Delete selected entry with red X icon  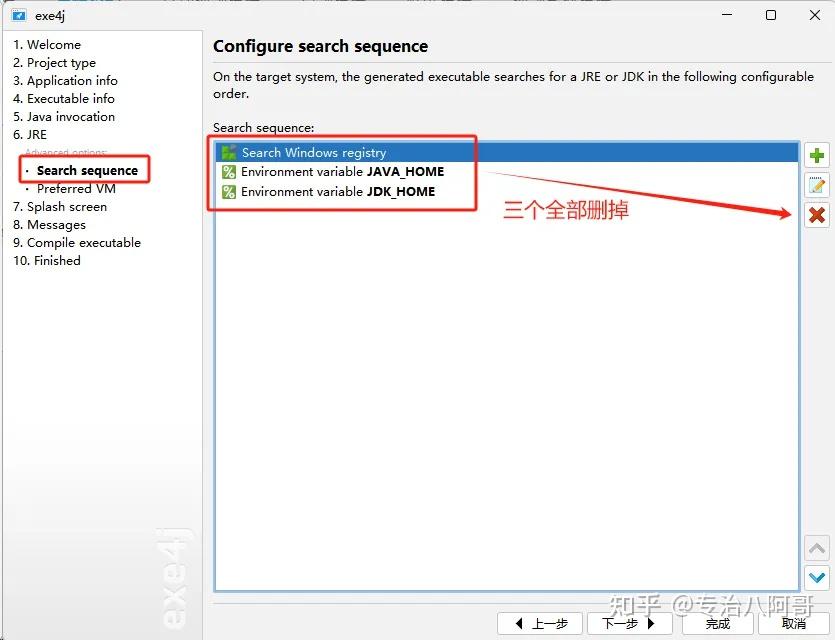click(x=817, y=215)
